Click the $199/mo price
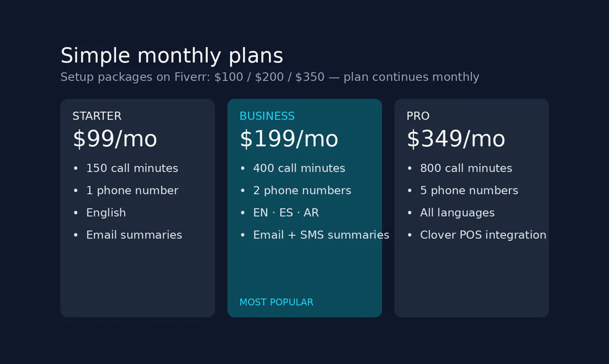 pos(289,139)
